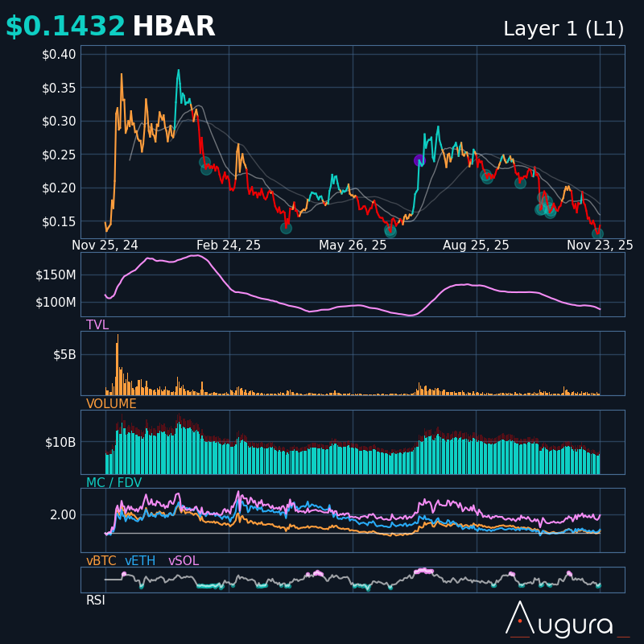Click the teal marker at the April 2025 low
The width and height of the screenshot is (644, 644).
point(286,228)
